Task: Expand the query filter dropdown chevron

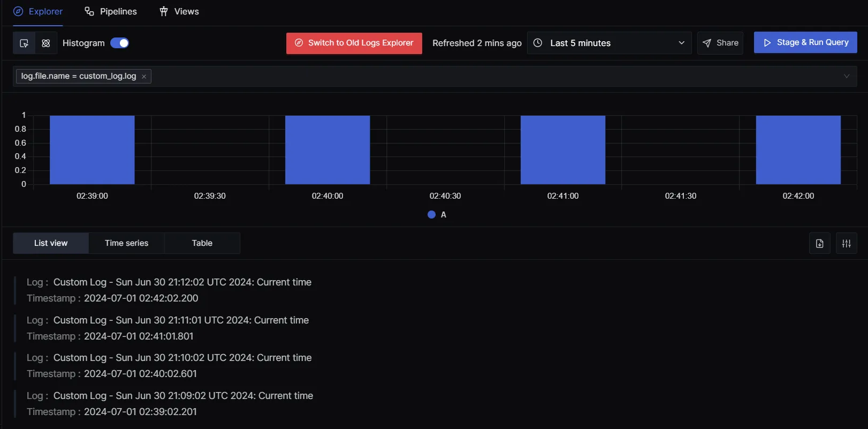Action: 847,76
